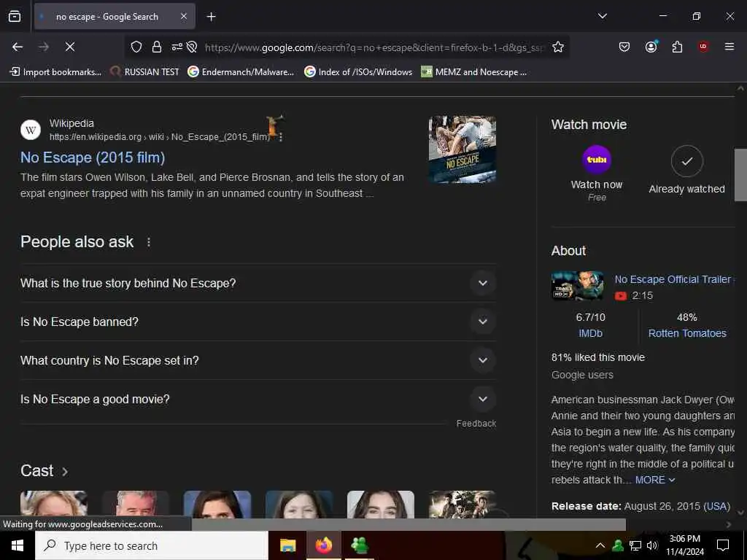Open the Extensions puzzle icon
Image resolution: width=747 pixels, height=560 pixels.
tap(677, 47)
